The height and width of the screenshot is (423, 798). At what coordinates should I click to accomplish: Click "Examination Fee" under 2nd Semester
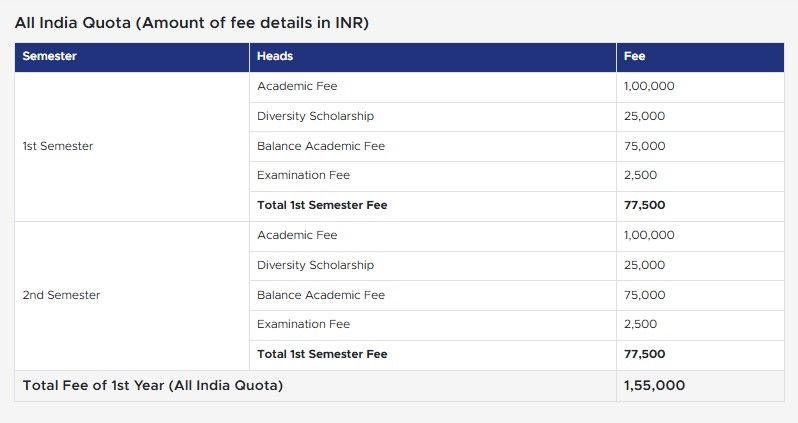(x=303, y=324)
